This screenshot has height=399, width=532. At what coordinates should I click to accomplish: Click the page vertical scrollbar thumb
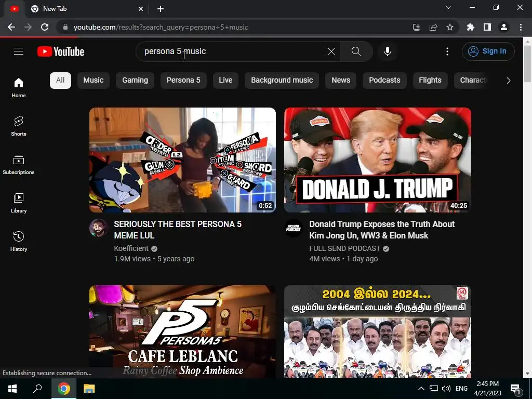point(528,64)
